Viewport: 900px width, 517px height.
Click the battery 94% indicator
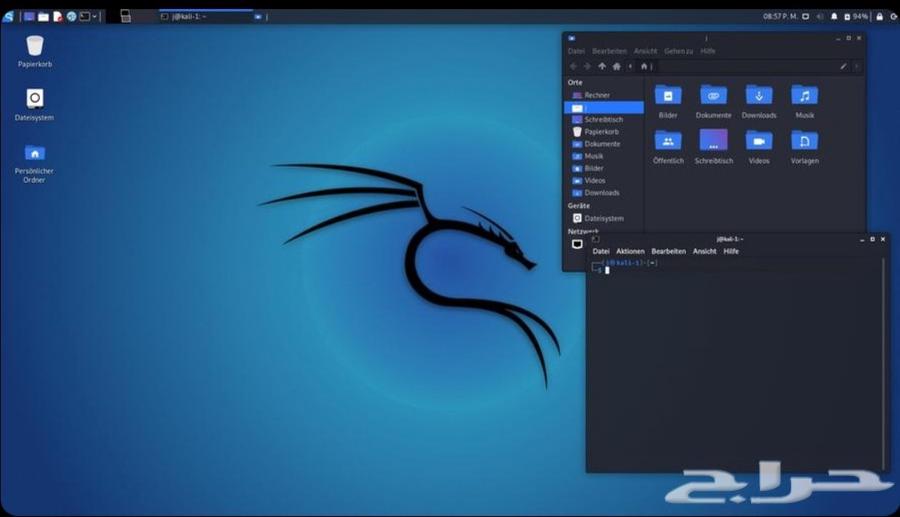[856, 17]
